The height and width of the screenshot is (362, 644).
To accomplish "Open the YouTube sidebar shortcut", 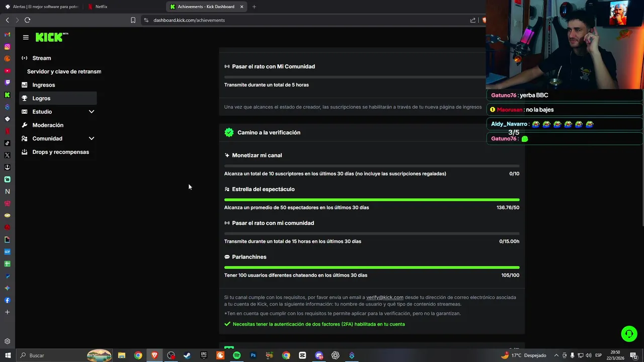I will coord(7,71).
